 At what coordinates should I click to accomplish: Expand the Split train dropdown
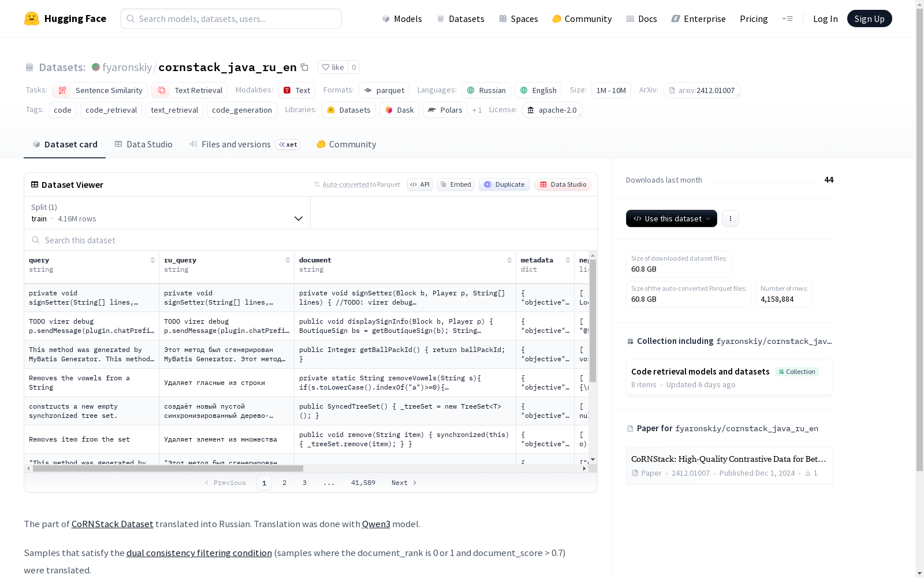(167, 213)
